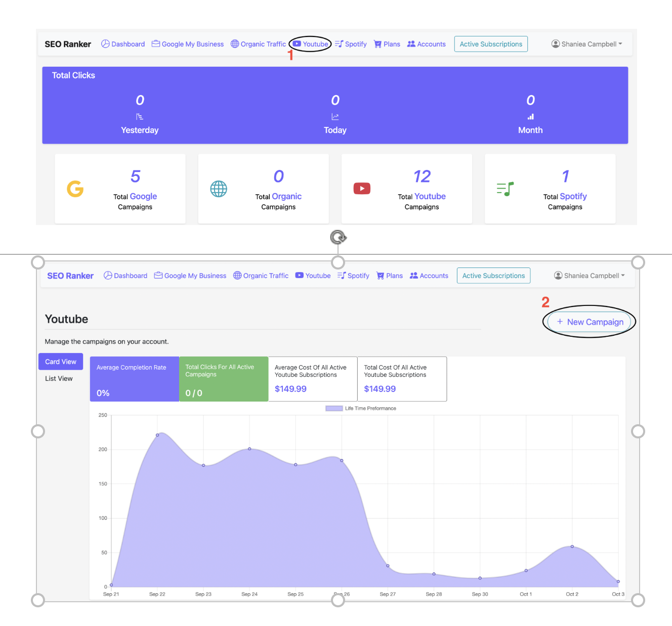This screenshot has height=626, width=672.
Task: Click the Dashboard icon in lower navbar
Action: pyautogui.click(x=108, y=276)
